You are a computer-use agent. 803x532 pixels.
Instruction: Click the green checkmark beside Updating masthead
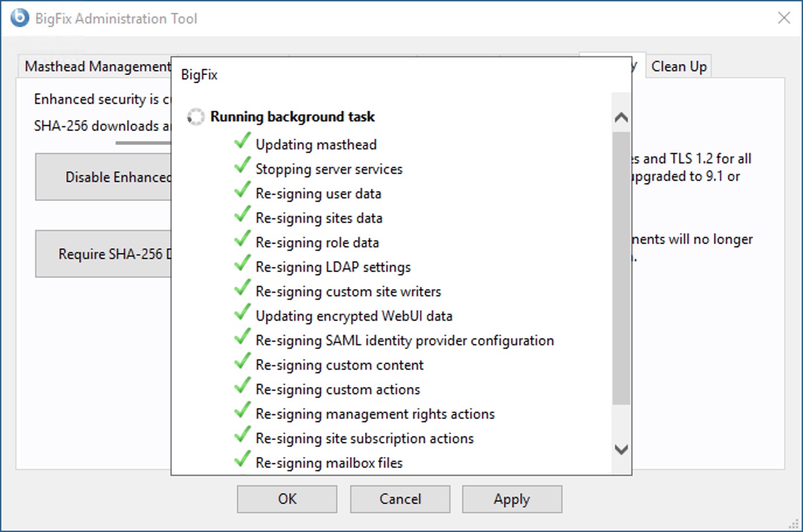242,142
